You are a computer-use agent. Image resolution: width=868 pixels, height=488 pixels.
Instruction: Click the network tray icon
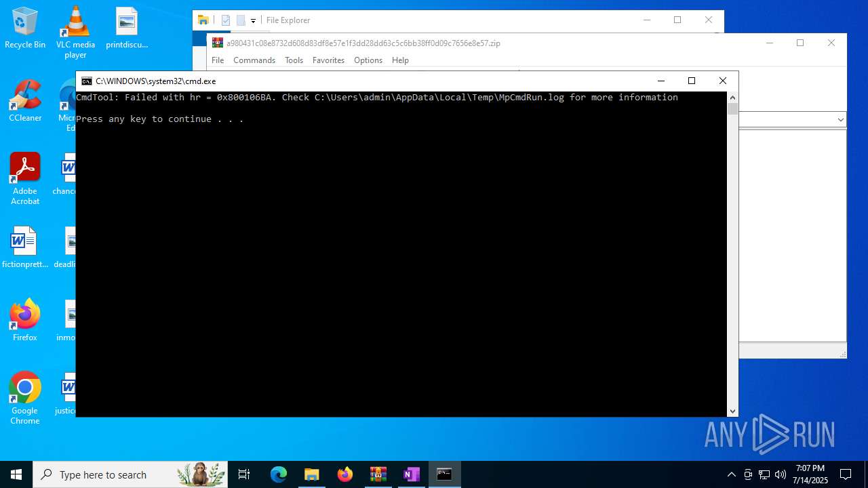tap(764, 474)
